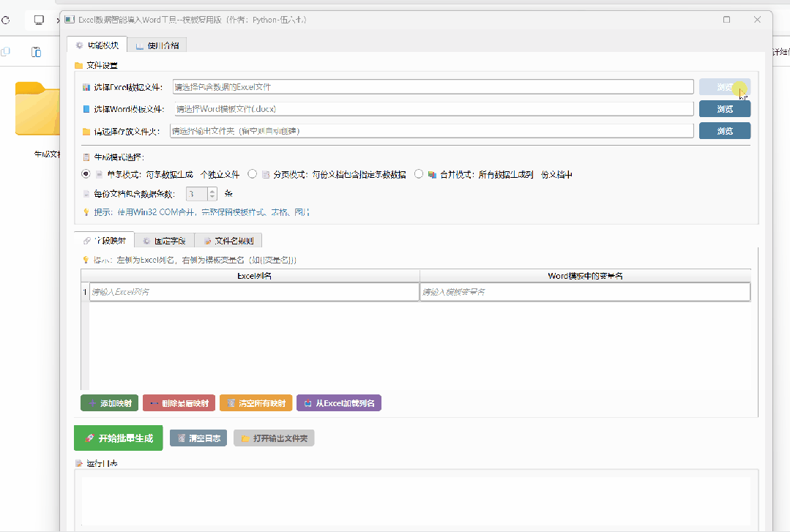Click the paste icon in the background Explorer toolbar
The height and width of the screenshot is (532, 790).
(37, 52)
